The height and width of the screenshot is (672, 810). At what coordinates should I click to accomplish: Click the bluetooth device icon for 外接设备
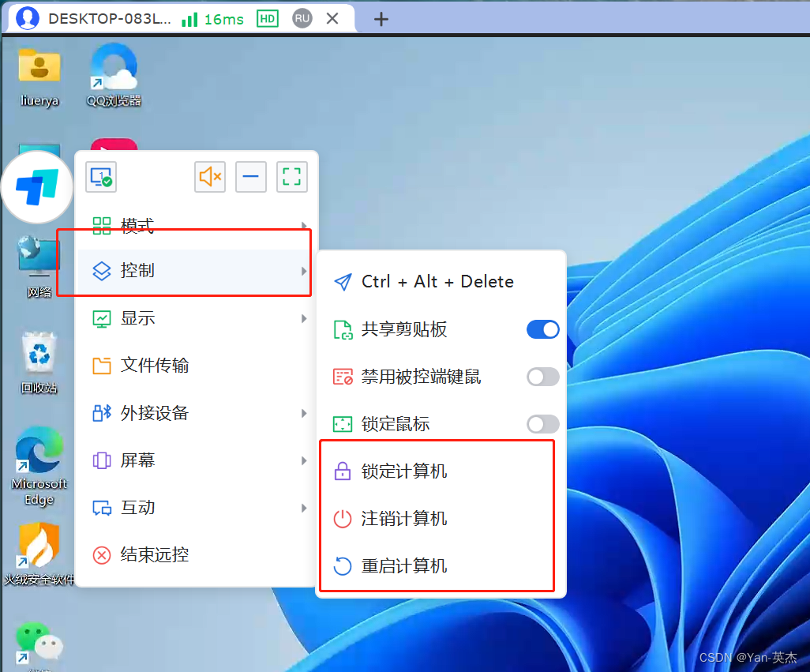pos(102,413)
